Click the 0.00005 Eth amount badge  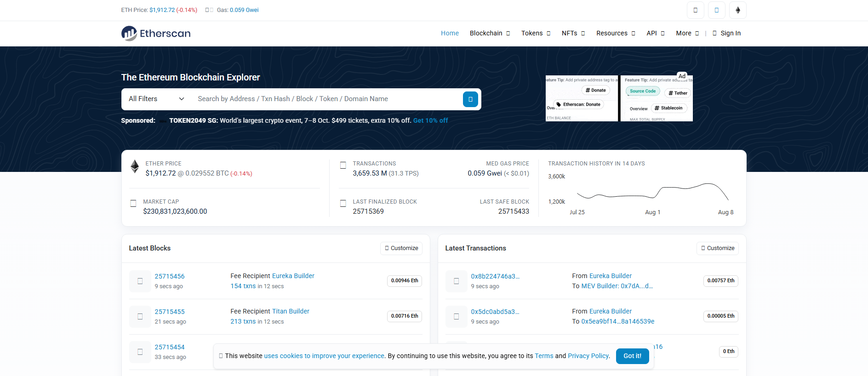coord(721,316)
